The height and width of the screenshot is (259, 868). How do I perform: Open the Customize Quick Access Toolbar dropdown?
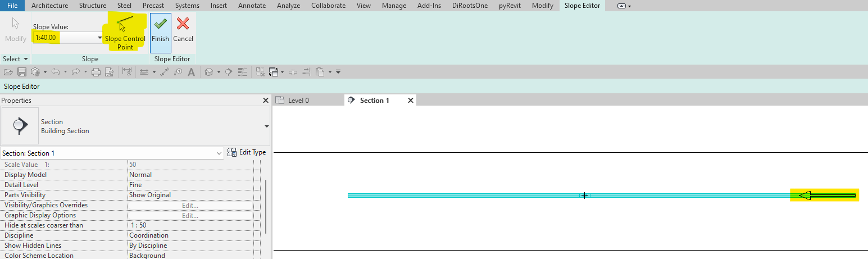pyautogui.click(x=338, y=72)
